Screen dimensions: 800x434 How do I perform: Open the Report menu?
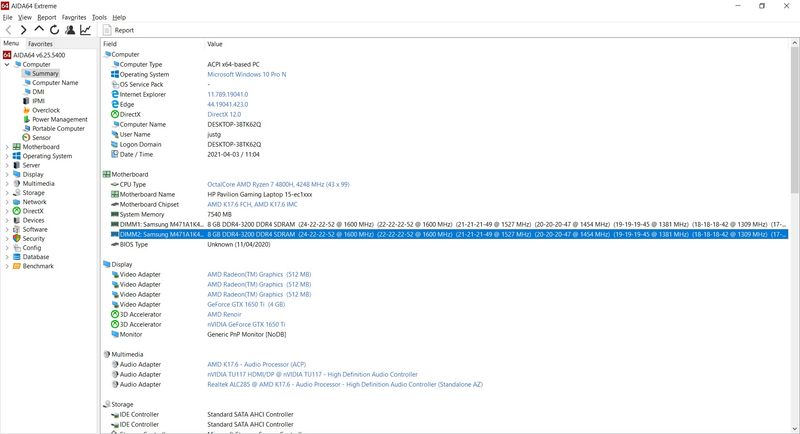(46, 17)
